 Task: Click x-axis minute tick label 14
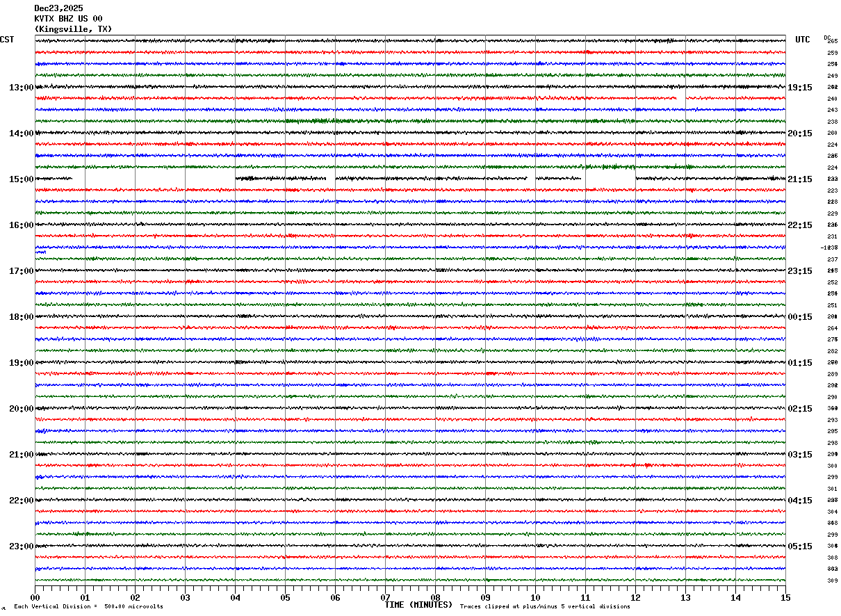[735, 597]
